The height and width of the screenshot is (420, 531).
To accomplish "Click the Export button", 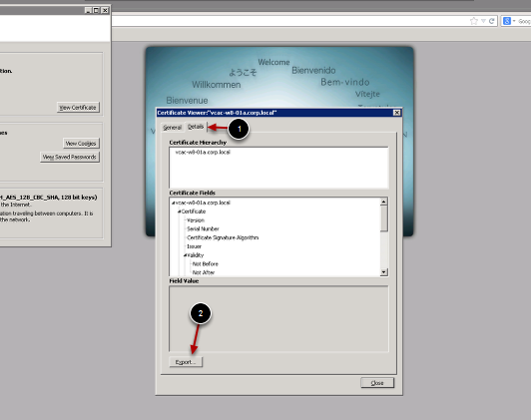I will 186,362.
